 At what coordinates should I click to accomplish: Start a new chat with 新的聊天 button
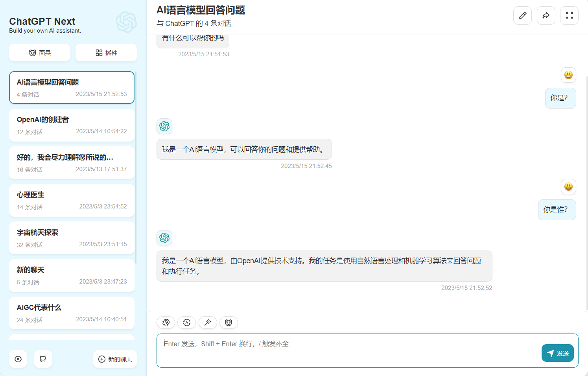click(x=115, y=359)
